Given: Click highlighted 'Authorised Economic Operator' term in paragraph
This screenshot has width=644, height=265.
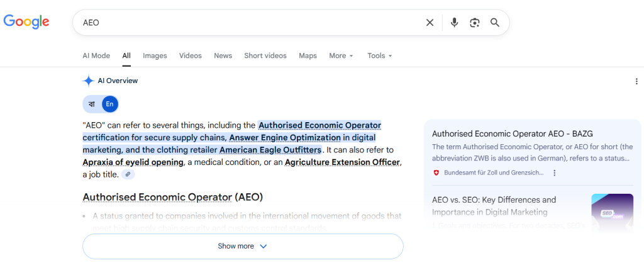Looking at the screenshot, I should [x=320, y=125].
